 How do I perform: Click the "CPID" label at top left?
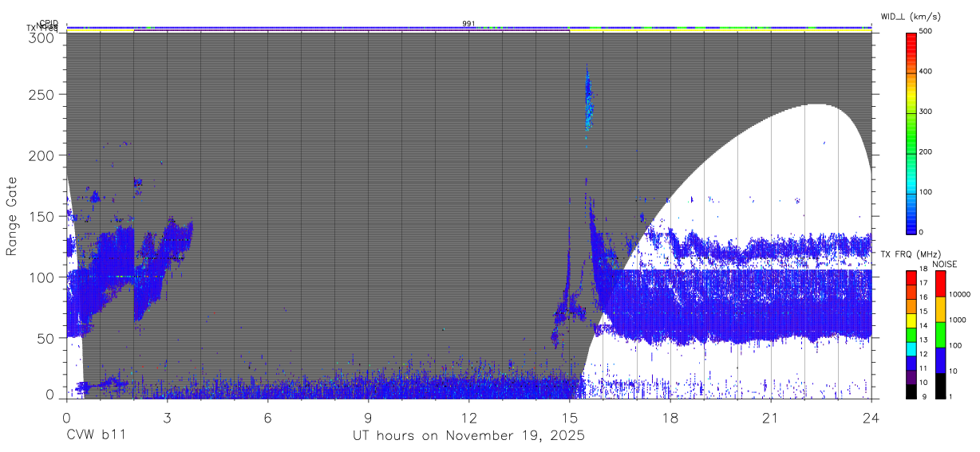tap(48, 23)
